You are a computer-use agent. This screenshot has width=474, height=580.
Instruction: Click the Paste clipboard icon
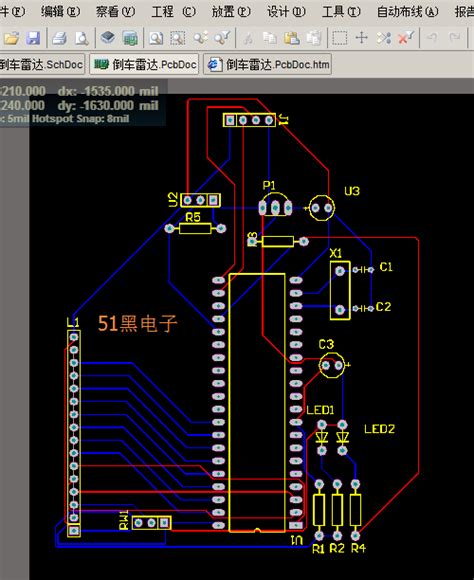[x=292, y=38]
